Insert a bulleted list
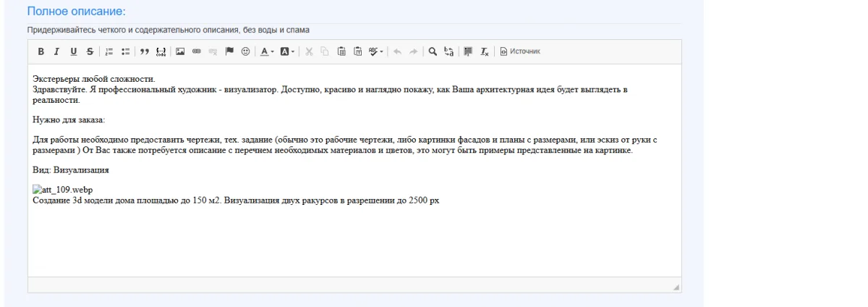Image resolution: width=868 pixels, height=307 pixels. pyautogui.click(x=125, y=51)
